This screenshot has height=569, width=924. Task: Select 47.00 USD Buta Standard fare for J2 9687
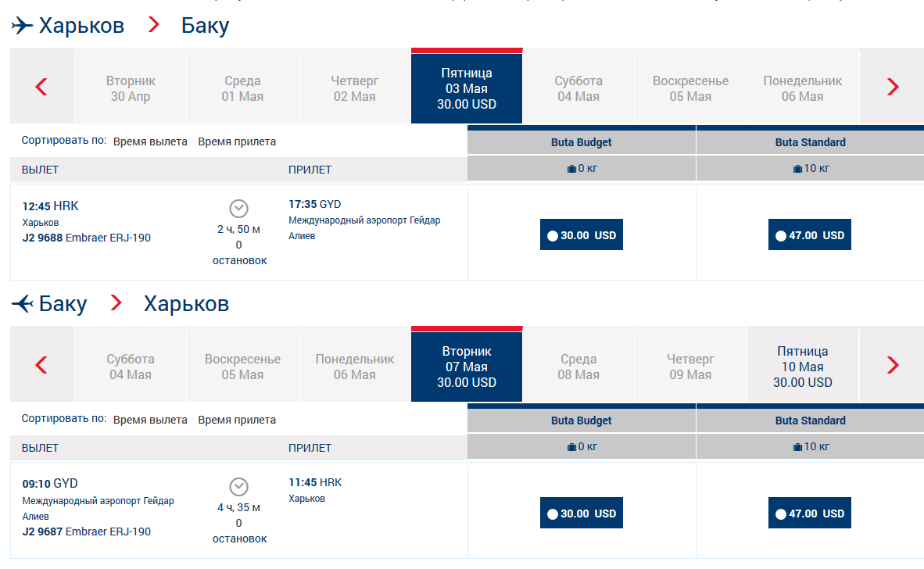809,514
